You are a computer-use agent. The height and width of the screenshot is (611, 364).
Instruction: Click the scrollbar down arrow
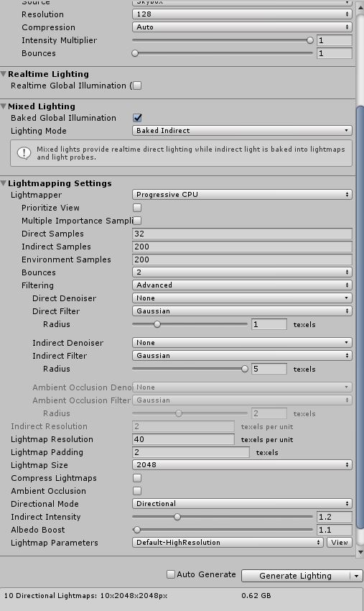[360, 552]
